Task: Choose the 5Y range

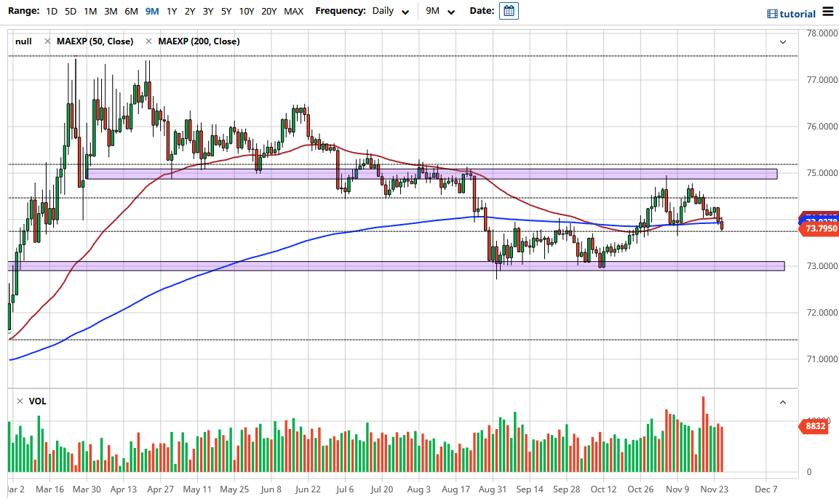Action: (226, 11)
